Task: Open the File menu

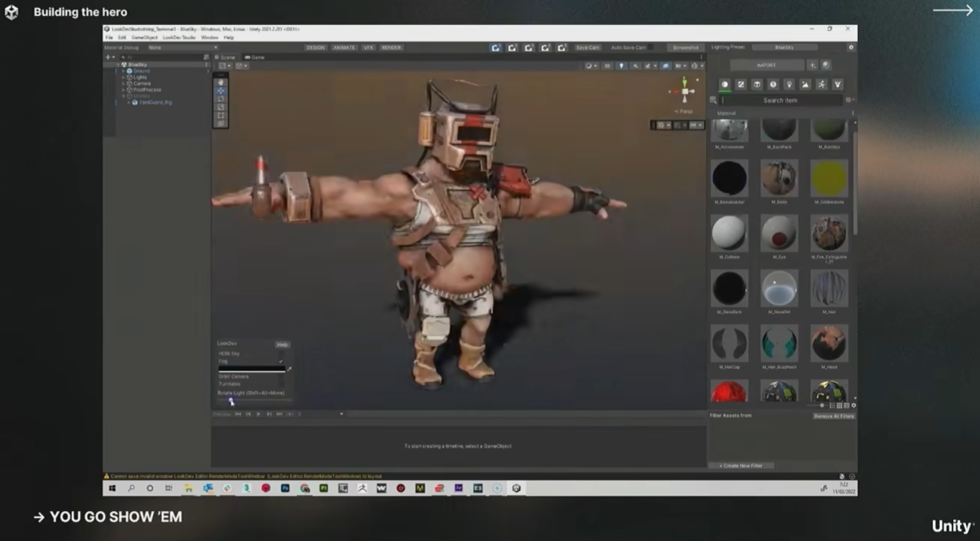Action: 109,38
